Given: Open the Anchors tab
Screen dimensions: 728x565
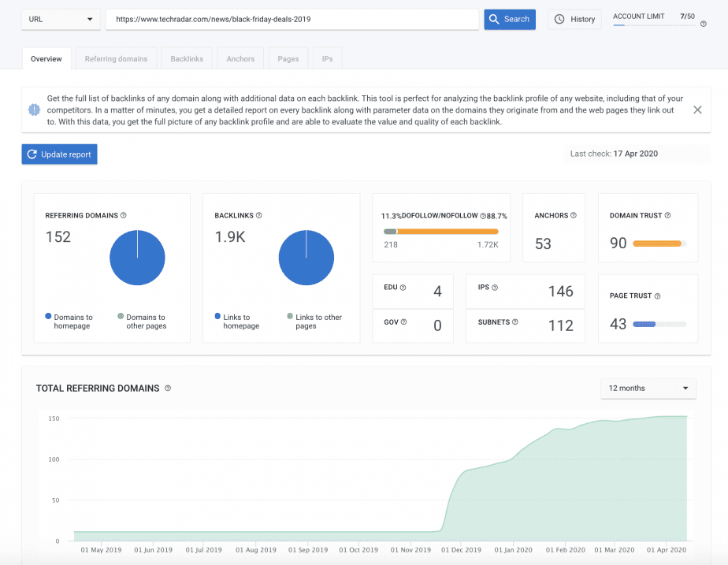Looking at the screenshot, I should [240, 59].
